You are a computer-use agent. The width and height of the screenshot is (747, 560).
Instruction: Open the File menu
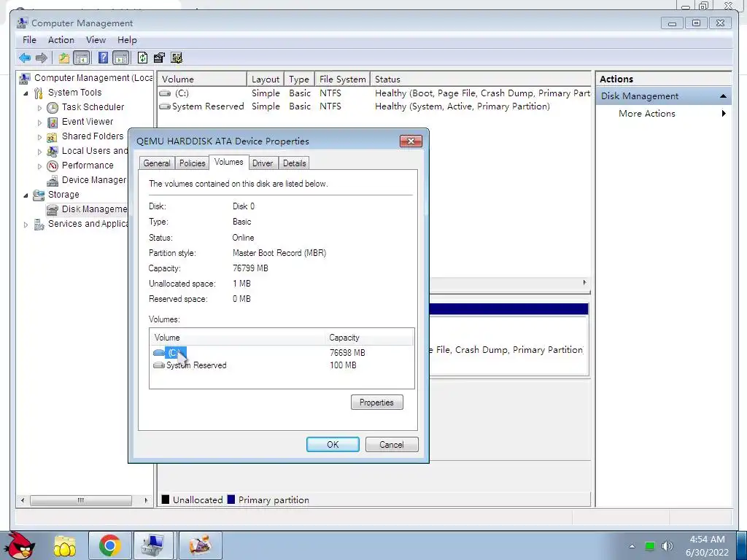[29, 40]
